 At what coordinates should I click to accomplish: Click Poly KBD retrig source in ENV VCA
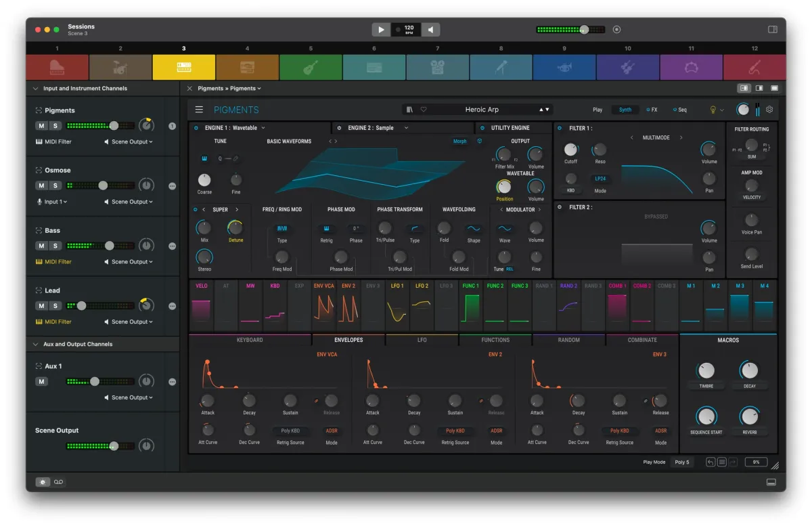[290, 431]
